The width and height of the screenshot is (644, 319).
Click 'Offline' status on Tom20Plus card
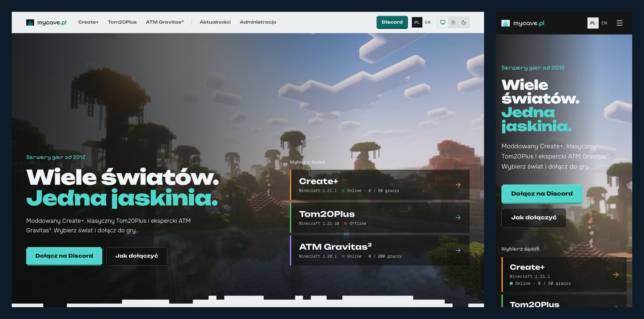coord(358,223)
